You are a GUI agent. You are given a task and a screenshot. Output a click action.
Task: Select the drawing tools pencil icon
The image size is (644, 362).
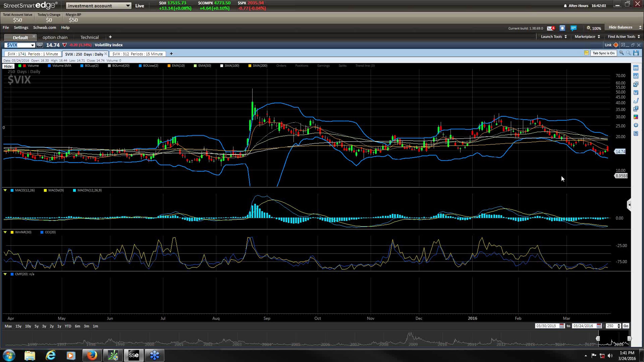point(636,101)
